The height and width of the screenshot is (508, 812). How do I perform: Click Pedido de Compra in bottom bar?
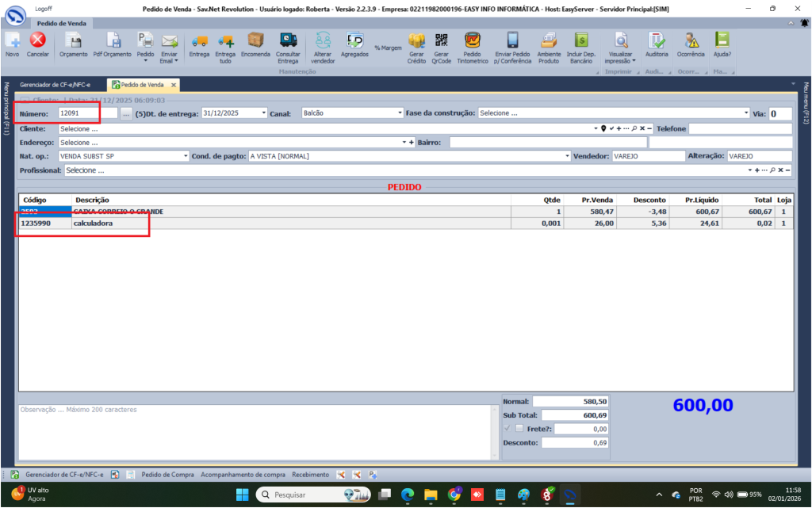tap(167, 475)
